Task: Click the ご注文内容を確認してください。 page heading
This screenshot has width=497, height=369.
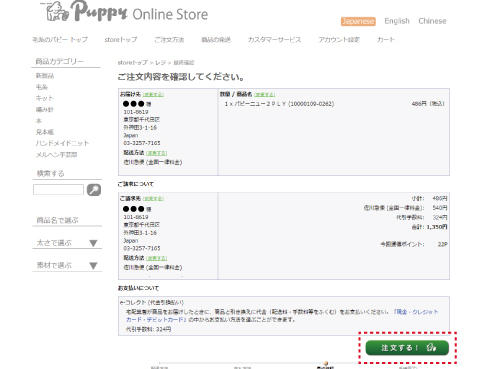Action: pos(181,77)
